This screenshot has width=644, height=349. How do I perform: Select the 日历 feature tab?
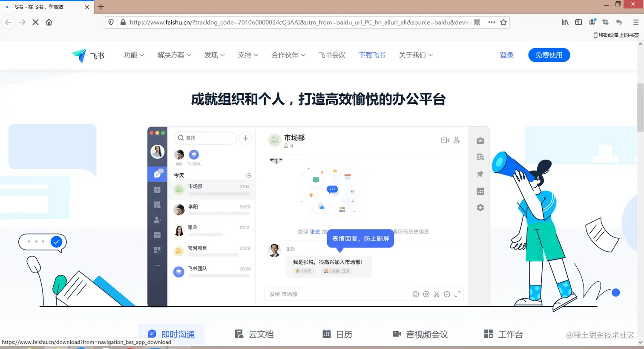click(337, 335)
